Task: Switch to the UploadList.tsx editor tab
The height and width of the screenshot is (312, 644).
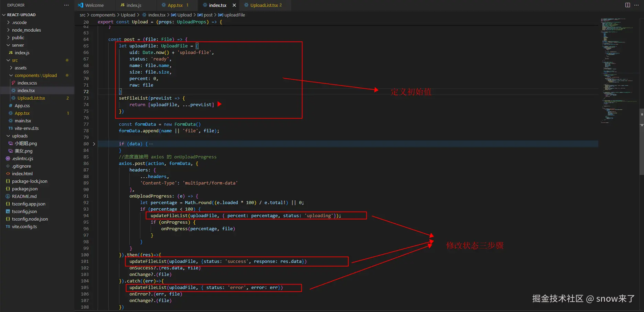Action: click(x=266, y=5)
